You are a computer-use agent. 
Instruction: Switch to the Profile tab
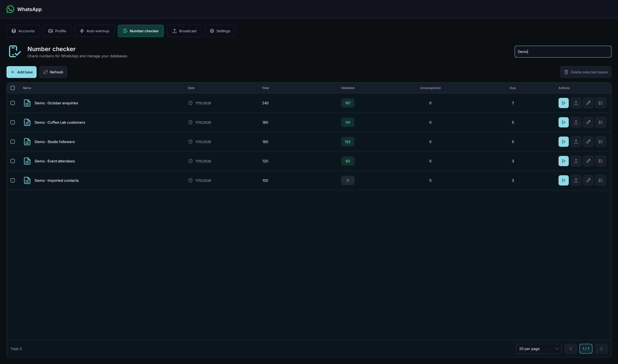click(x=57, y=31)
